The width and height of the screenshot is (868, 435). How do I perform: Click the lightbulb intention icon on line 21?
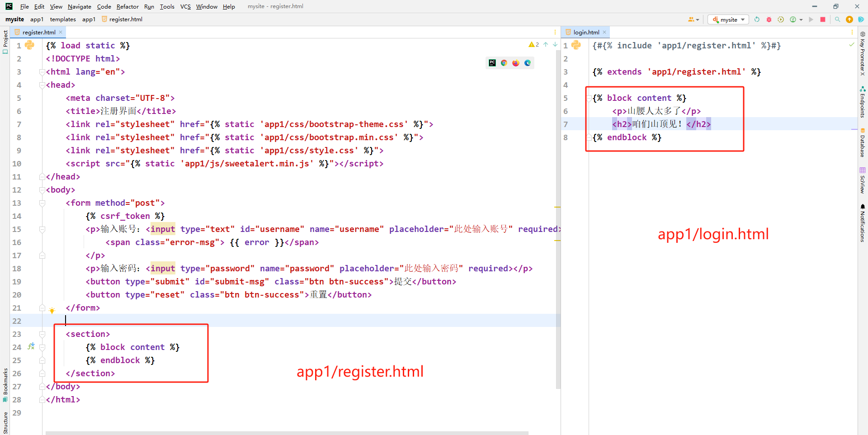tap(52, 310)
